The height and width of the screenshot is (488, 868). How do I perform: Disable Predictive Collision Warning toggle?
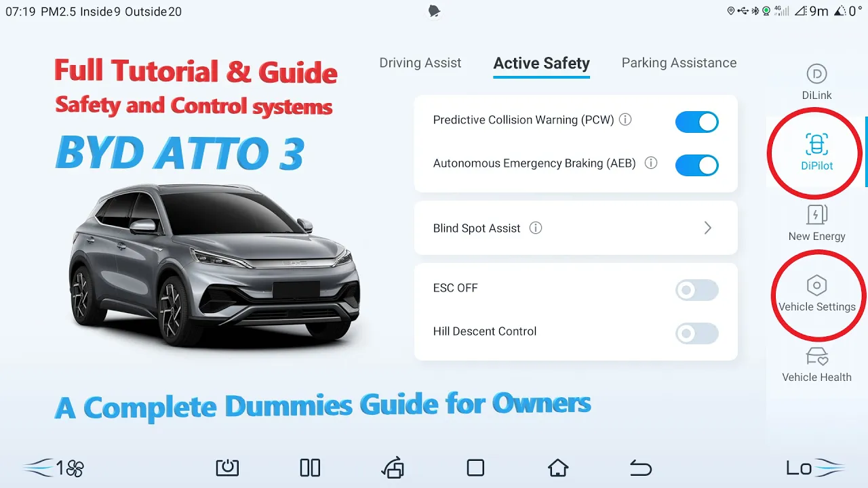point(696,122)
